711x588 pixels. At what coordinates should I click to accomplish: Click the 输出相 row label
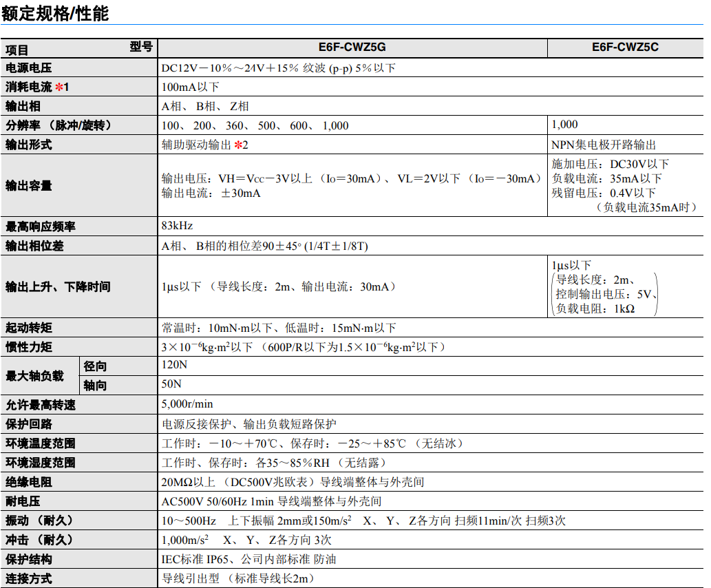(x=23, y=106)
